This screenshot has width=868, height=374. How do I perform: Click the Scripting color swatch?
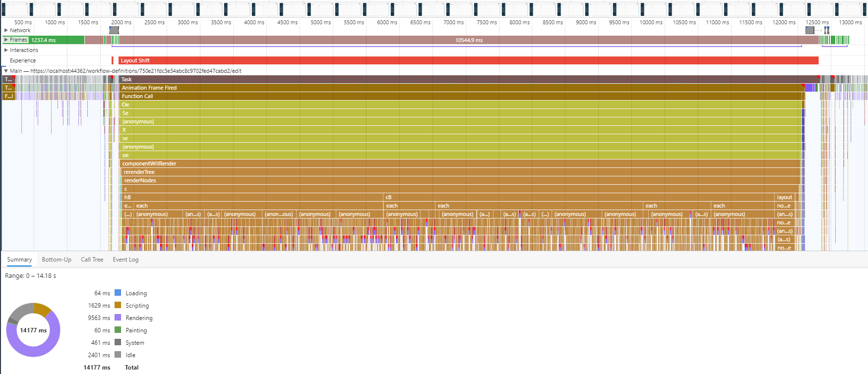[x=118, y=305]
